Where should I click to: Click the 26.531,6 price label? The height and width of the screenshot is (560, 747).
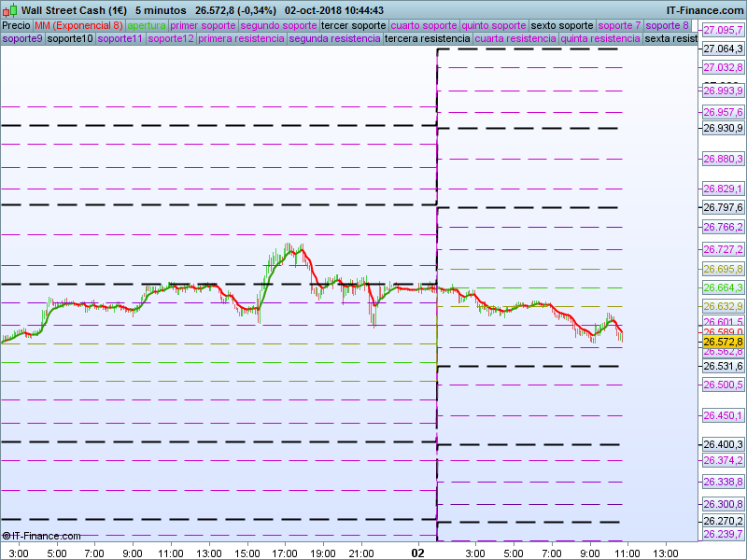pos(723,366)
